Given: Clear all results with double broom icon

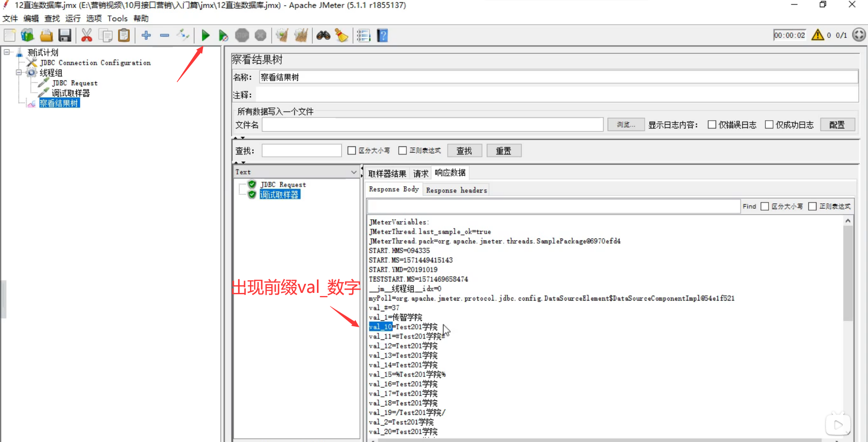Looking at the screenshot, I should (x=301, y=35).
